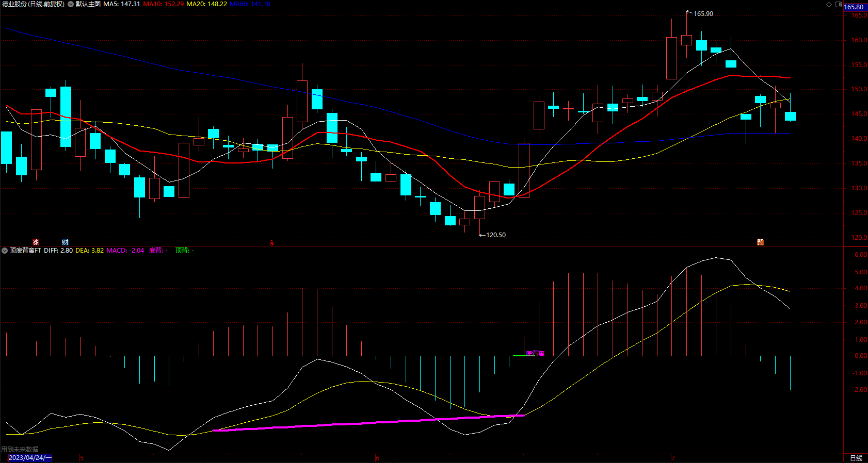Click the month 5 marker on time axis

point(82,458)
